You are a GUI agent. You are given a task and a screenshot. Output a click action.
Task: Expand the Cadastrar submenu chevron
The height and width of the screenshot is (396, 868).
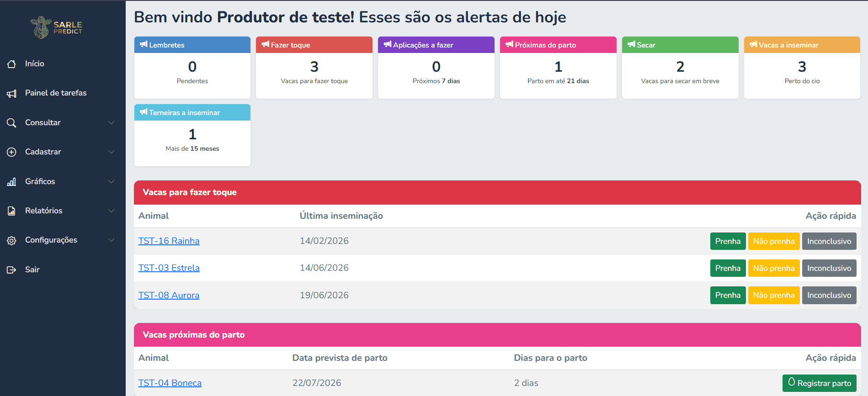click(111, 152)
